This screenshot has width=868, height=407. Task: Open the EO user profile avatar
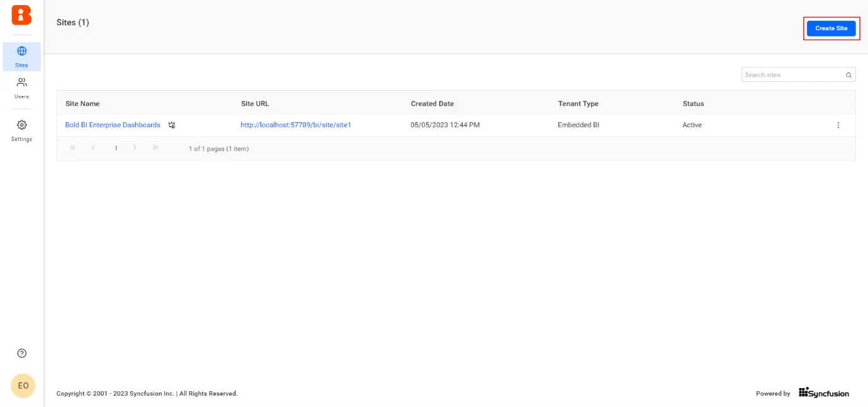(23, 386)
